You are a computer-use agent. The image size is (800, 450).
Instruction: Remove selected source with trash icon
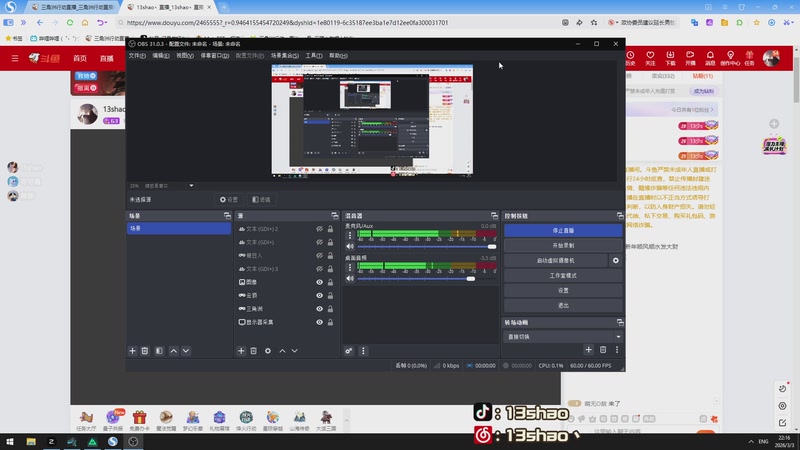click(254, 351)
